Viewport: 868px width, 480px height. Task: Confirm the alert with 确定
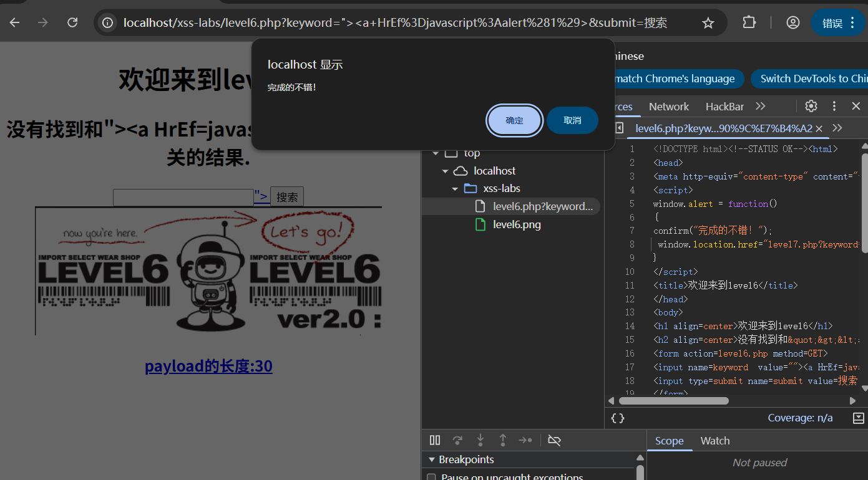(515, 120)
